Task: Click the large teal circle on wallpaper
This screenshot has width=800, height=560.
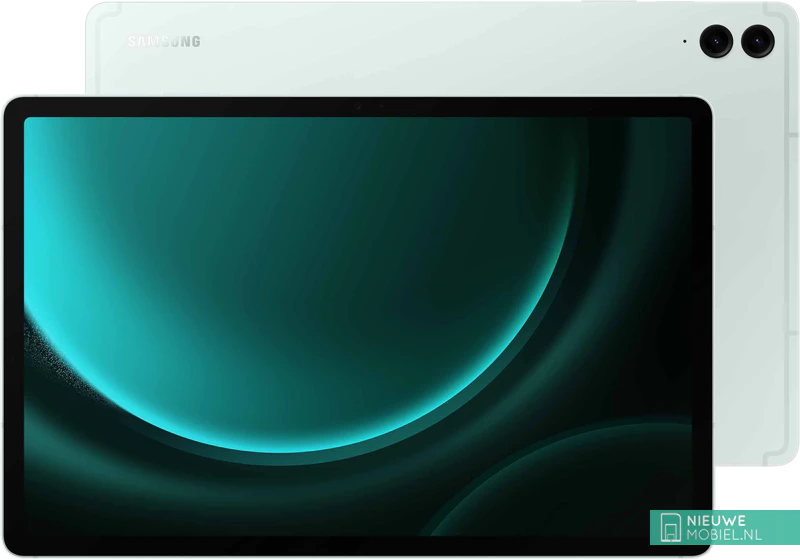Action: click(300, 300)
